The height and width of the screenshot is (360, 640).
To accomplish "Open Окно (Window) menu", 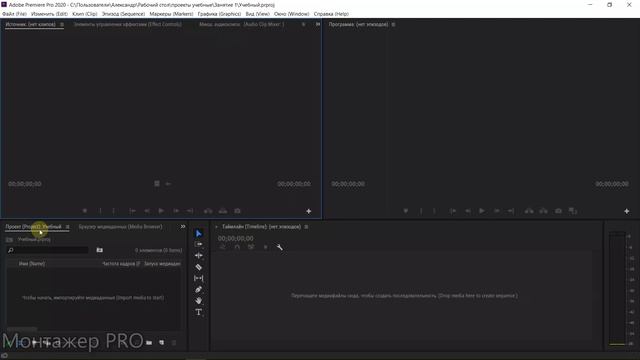I will click(x=292, y=14).
